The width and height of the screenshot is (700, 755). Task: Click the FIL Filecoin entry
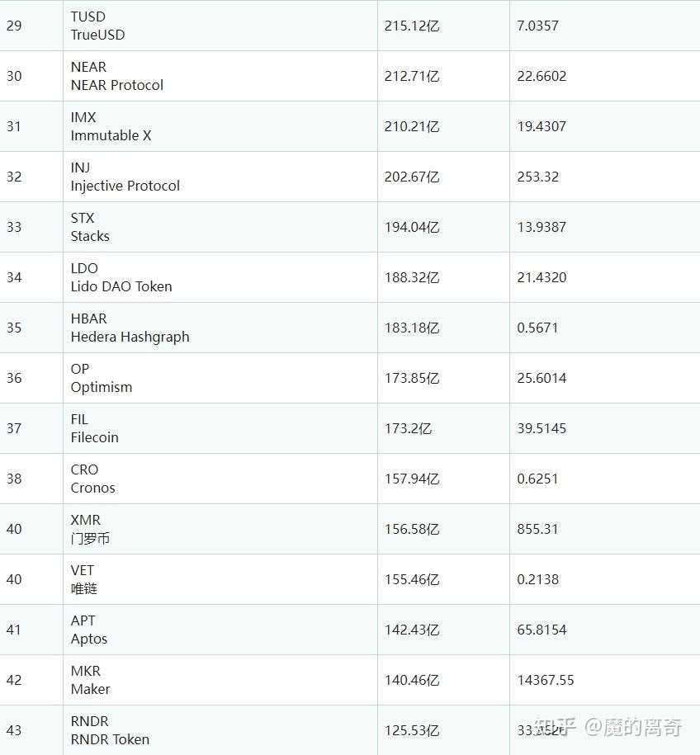(x=94, y=428)
